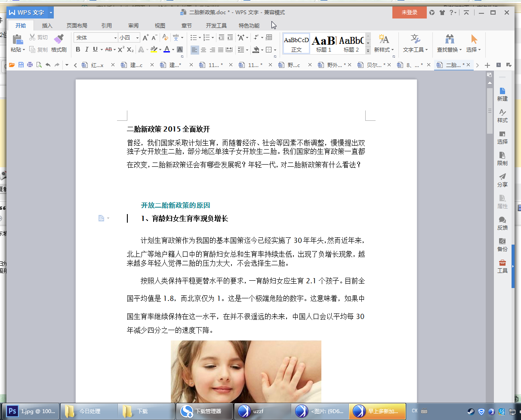Click the increase indent icon

230,37
